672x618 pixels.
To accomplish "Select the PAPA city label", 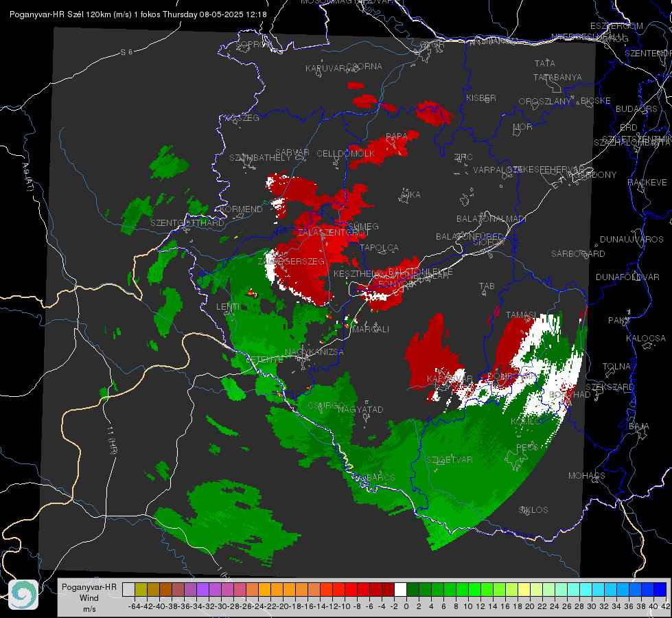I will click(397, 136).
